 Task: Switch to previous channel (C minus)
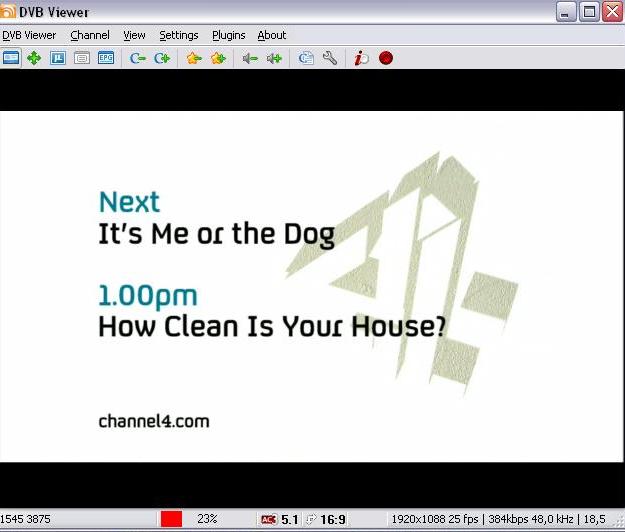tap(138, 59)
